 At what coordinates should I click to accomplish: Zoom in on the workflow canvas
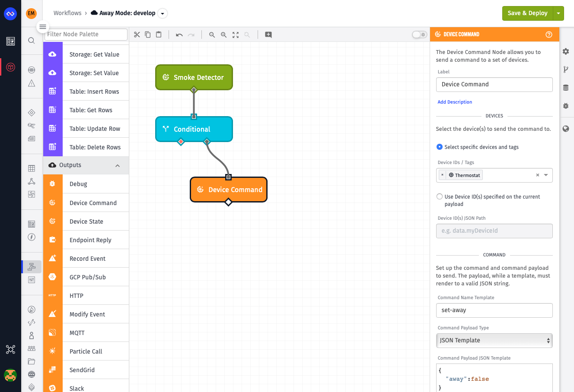[223, 35]
